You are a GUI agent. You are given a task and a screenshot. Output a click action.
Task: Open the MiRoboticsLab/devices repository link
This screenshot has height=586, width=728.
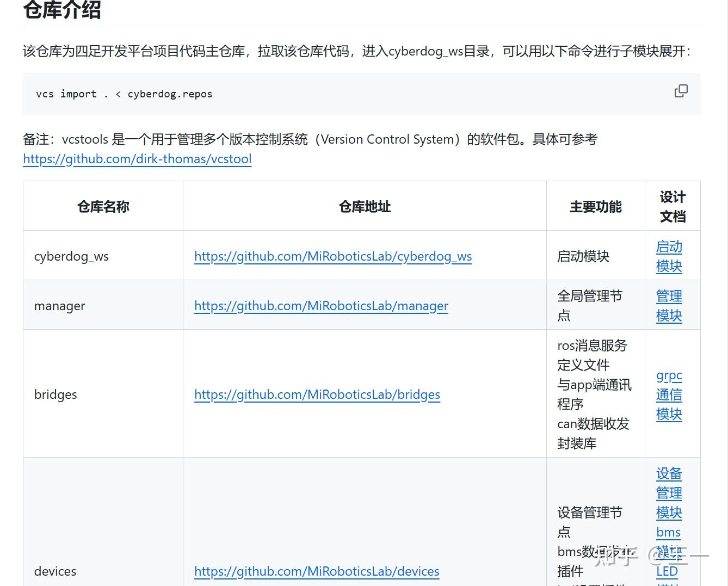click(x=316, y=571)
